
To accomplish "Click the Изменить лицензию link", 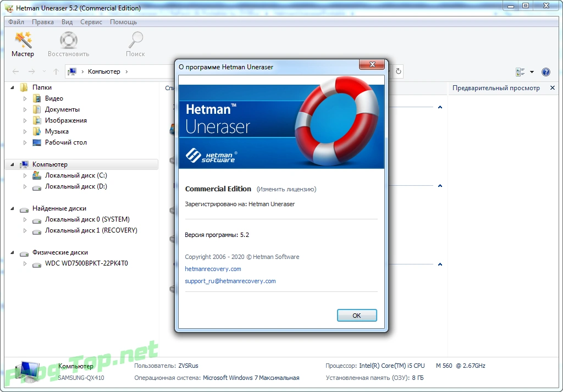I will (286, 189).
